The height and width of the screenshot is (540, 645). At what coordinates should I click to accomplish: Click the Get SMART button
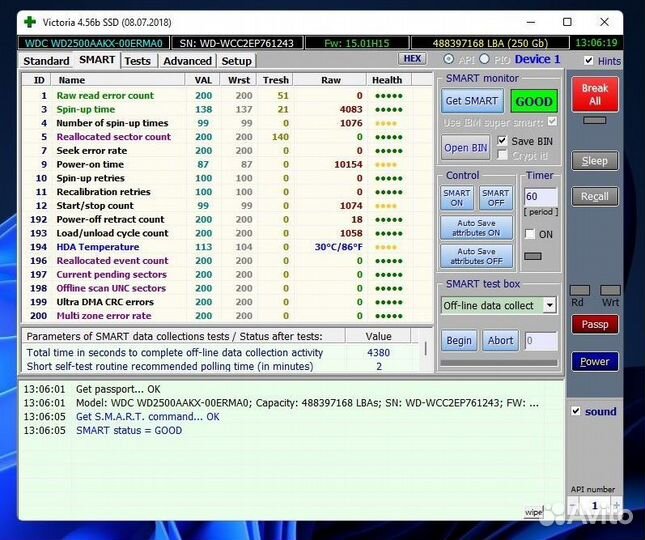click(x=471, y=101)
